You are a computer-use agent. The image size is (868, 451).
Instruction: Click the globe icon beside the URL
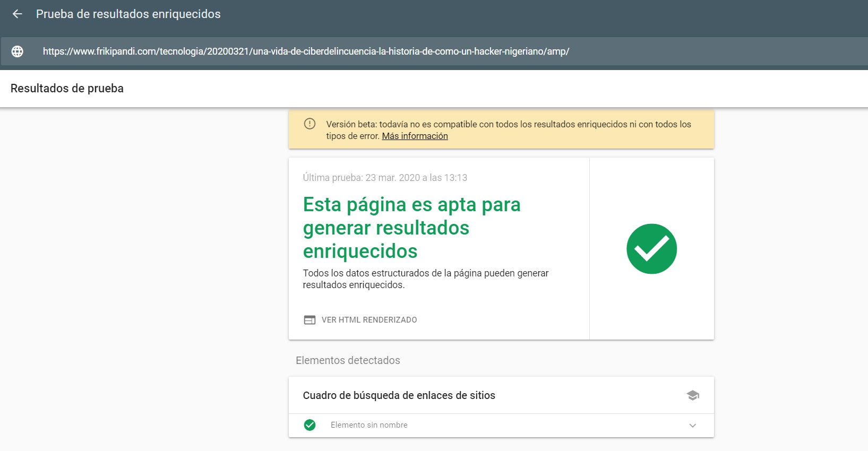(18, 51)
